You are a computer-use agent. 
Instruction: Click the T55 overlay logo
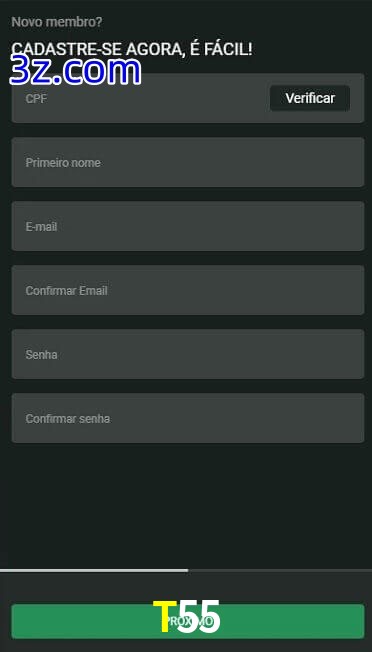187,617
